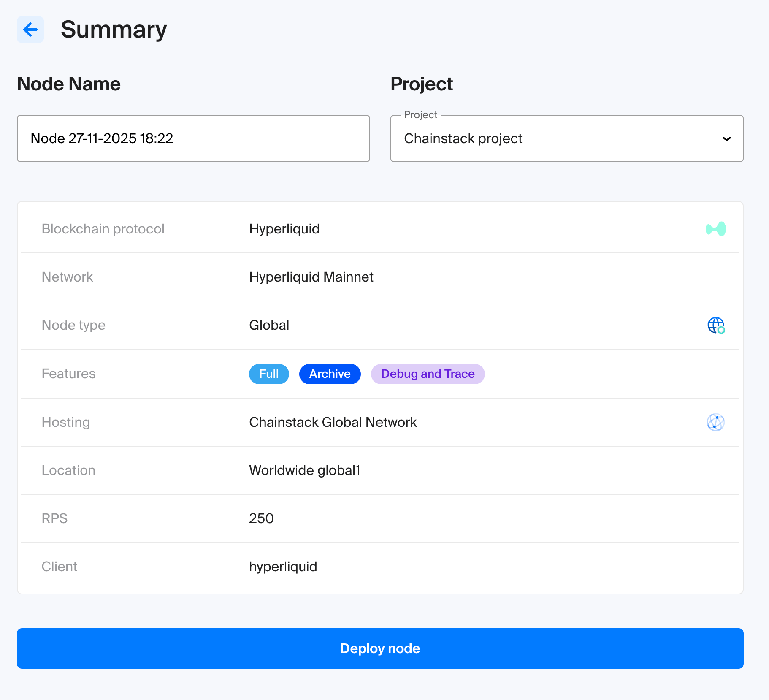Image resolution: width=769 pixels, height=700 pixels.
Task: Click the Debug and Trace badge
Action: point(428,374)
